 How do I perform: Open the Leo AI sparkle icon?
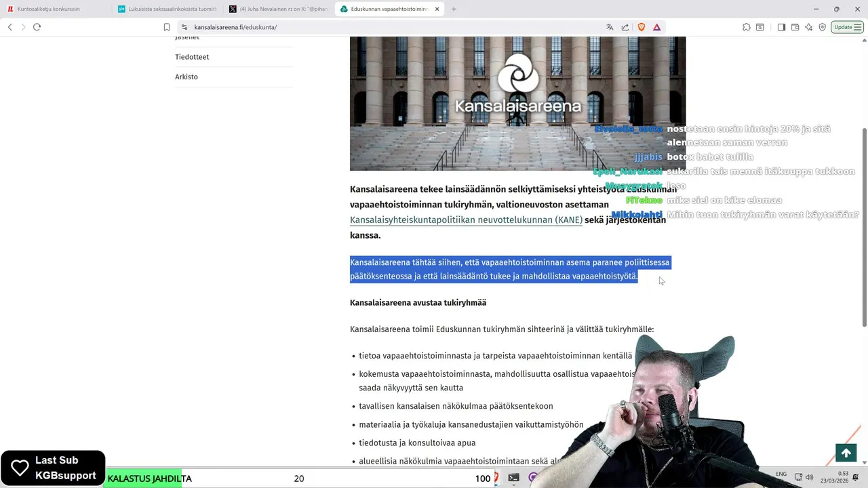coord(808,27)
